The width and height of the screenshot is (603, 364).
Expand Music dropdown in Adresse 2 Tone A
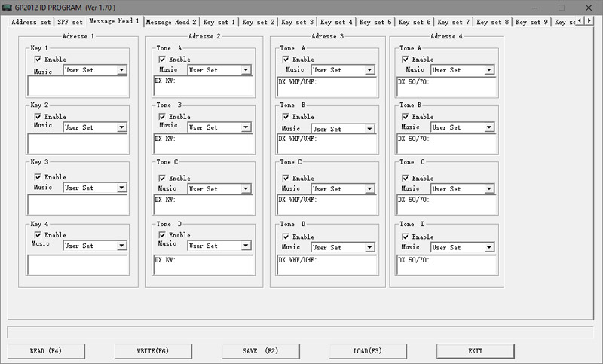coord(246,70)
